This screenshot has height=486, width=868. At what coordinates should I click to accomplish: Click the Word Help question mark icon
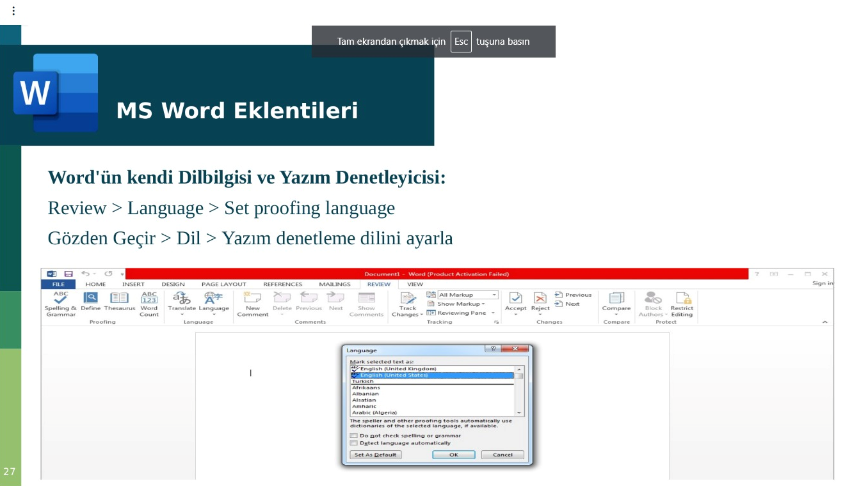[x=757, y=274]
